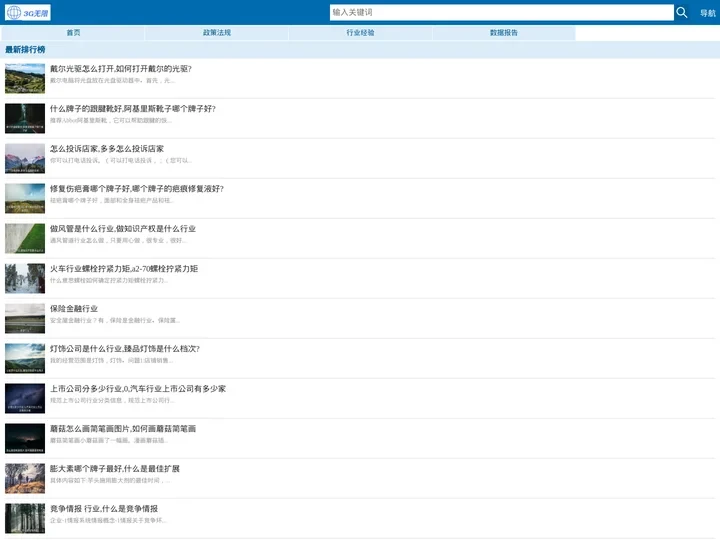Image resolution: width=720 pixels, height=540 pixels.
Task: Click the 最新排行榜 section heading
Action: click(x=25, y=50)
